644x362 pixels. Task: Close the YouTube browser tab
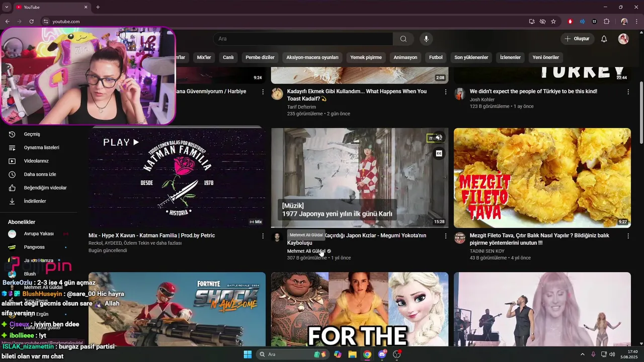(x=86, y=7)
